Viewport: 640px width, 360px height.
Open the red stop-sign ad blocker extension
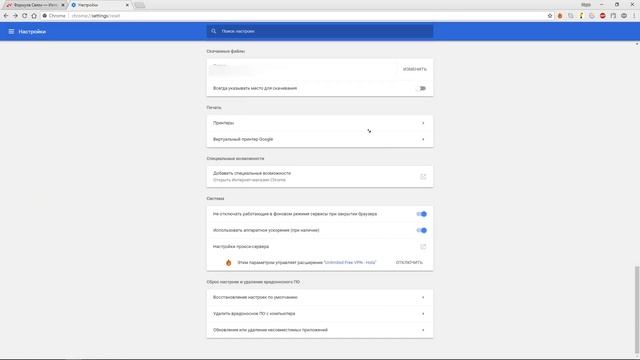pyautogui.click(x=602, y=16)
